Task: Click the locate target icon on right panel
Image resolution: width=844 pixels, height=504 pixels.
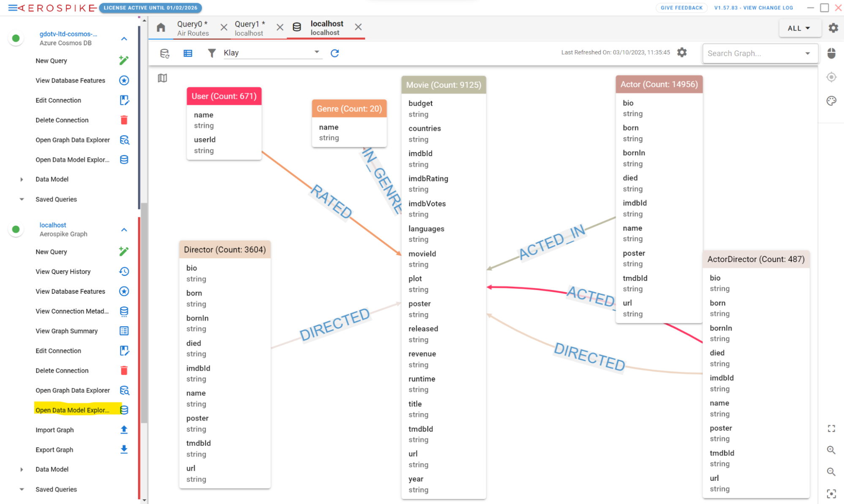Action: click(831, 77)
